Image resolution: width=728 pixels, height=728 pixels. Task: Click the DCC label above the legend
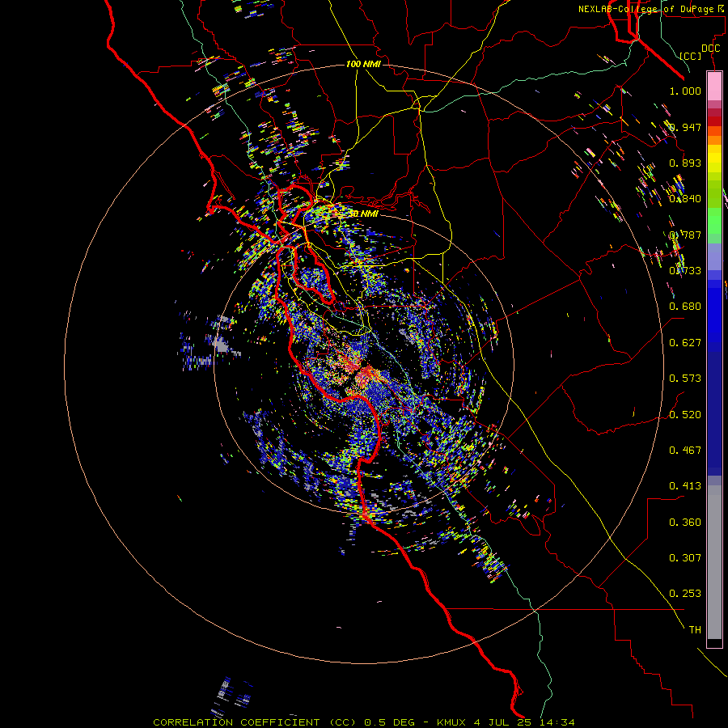pos(710,49)
